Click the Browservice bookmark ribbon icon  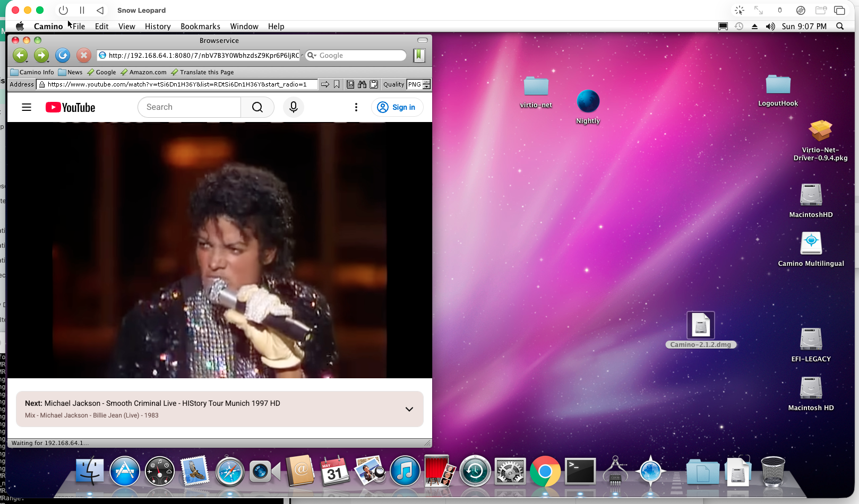click(337, 84)
